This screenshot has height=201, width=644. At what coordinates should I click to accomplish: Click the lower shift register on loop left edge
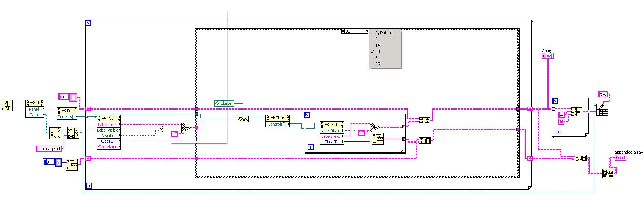(x=88, y=158)
